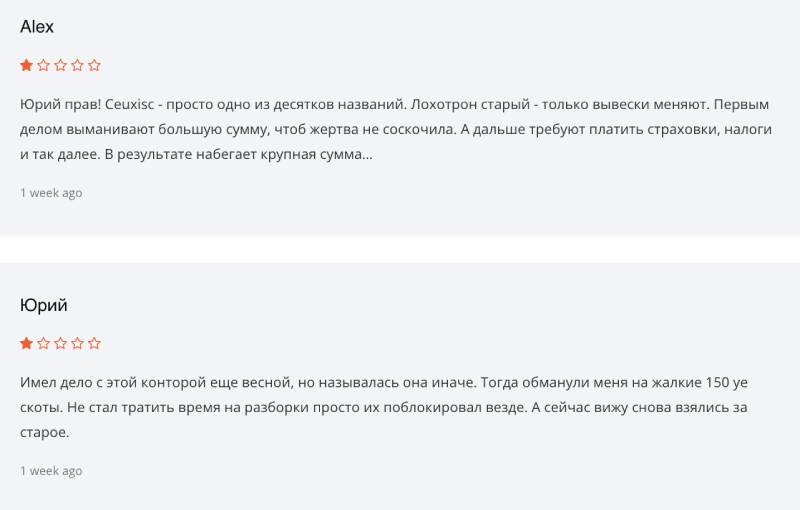800x510 pixels.
Task: Click the fourth star in Юрий's rating
Action: (78, 344)
